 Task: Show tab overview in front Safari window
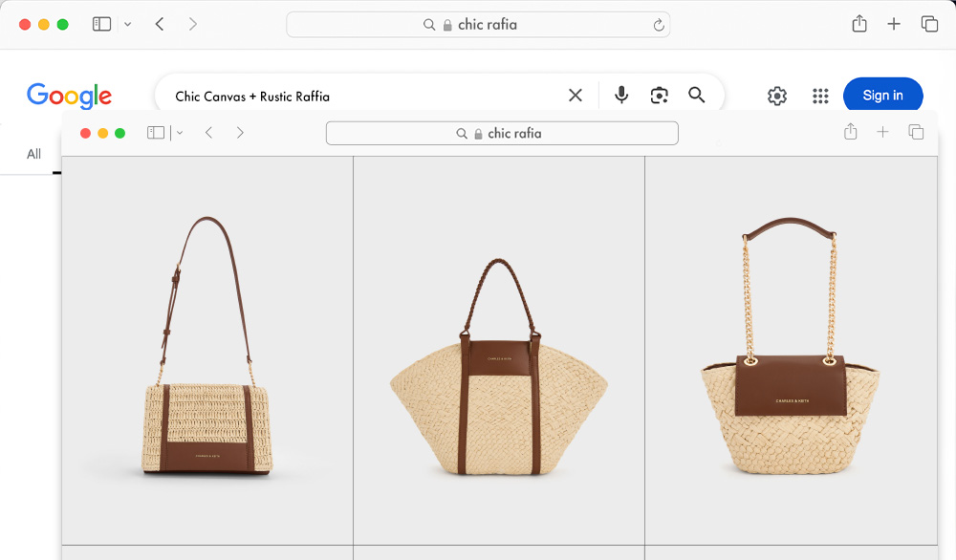pyautogui.click(x=916, y=132)
